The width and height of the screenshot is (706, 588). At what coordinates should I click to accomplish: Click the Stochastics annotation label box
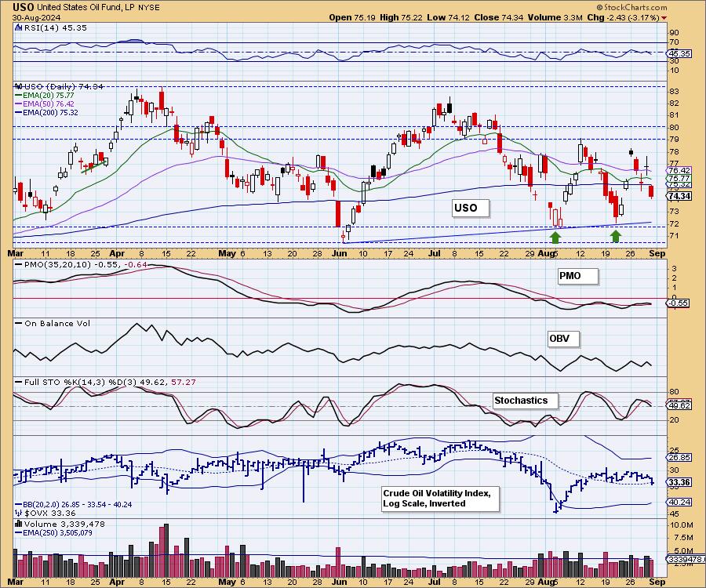[x=525, y=401]
